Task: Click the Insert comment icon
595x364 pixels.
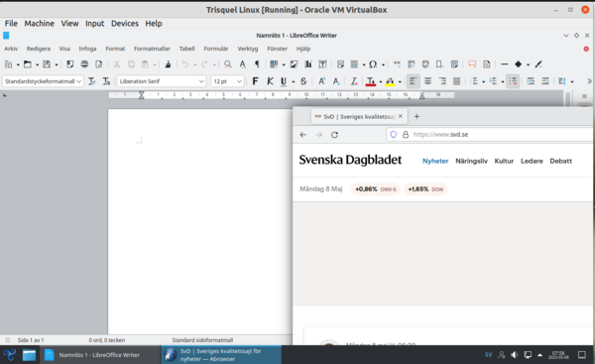Action: (472, 64)
